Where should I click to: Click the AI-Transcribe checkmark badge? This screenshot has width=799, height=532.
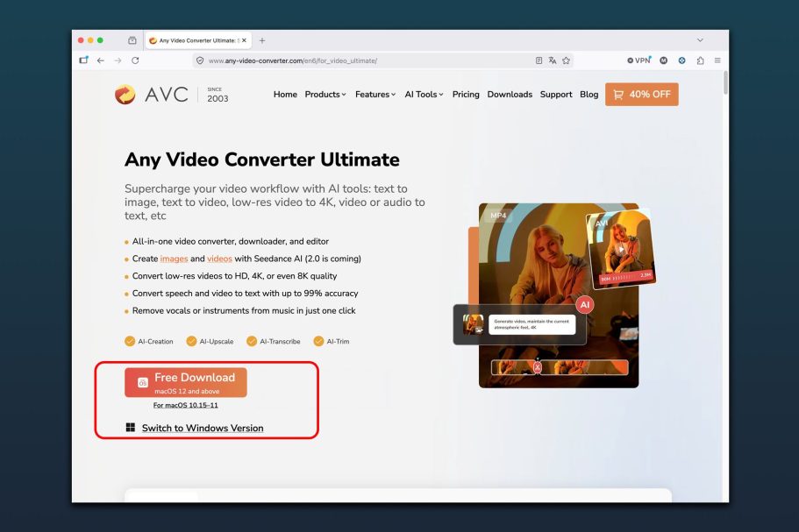pos(251,341)
